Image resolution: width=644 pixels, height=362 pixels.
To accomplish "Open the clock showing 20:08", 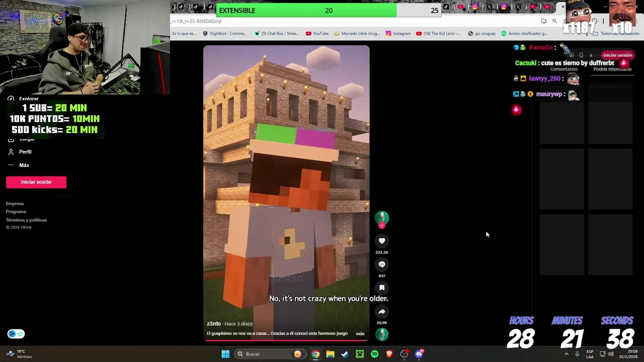I will point(628,354).
